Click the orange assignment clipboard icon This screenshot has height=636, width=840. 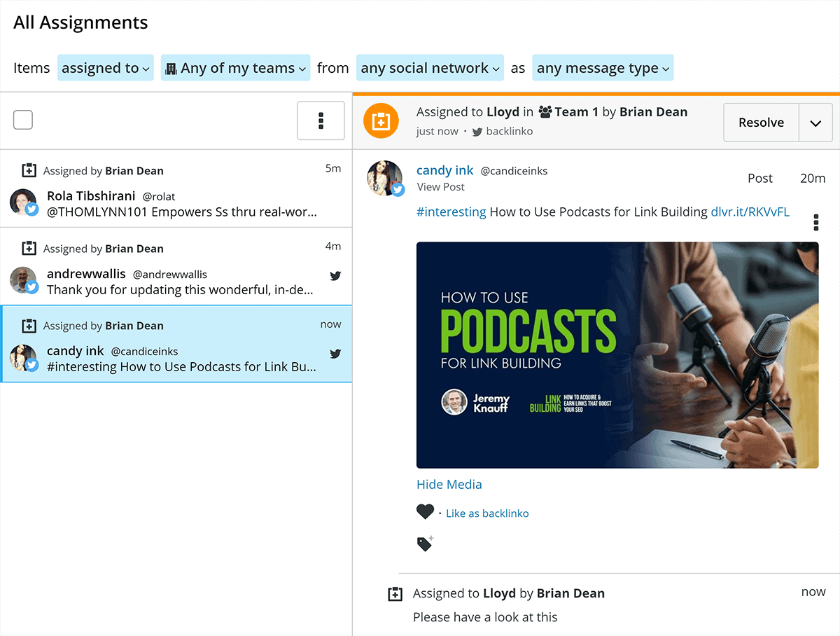381,121
